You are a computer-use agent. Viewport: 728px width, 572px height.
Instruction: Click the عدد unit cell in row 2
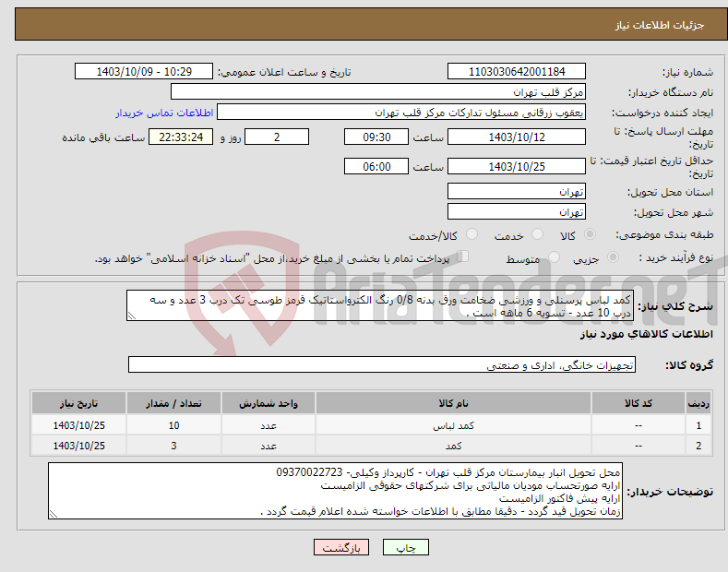(269, 446)
